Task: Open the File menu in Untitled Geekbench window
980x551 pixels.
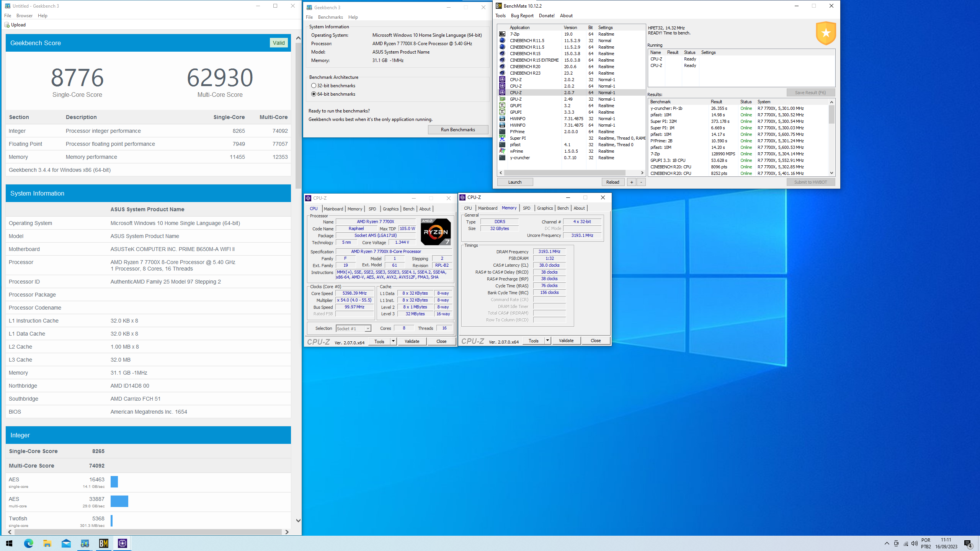Action: 8,16
